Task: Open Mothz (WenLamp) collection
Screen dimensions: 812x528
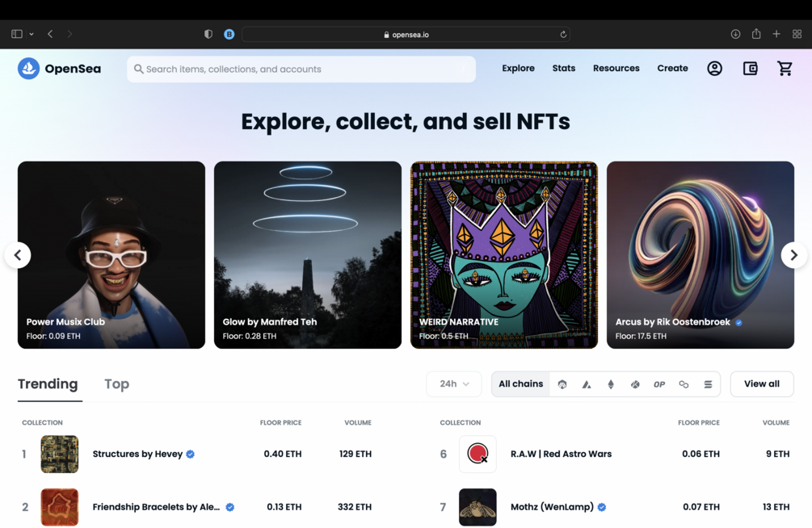Action: point(552,507)
